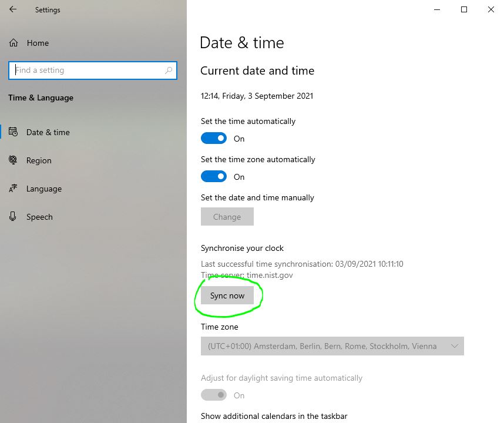Click the 'Time & Language' section heading
This screenshot has height=423, width=504.
point(41,98)
